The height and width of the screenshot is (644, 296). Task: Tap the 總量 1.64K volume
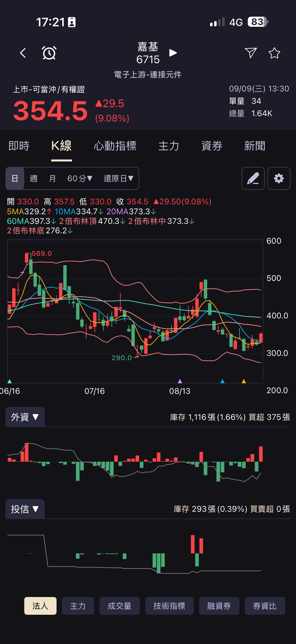pyautogui.click(x=251, y=113)
